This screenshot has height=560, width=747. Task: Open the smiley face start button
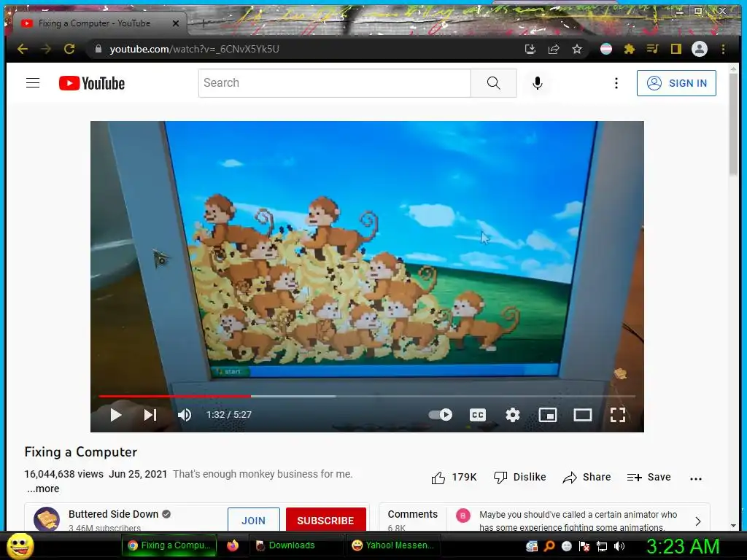pos(20,545)
